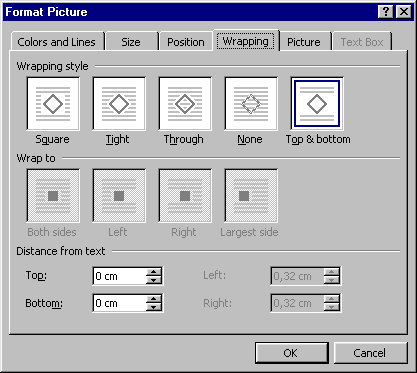Go to the Position tab
The width and height of the screenshot is (417, 373).
point(186,42)
